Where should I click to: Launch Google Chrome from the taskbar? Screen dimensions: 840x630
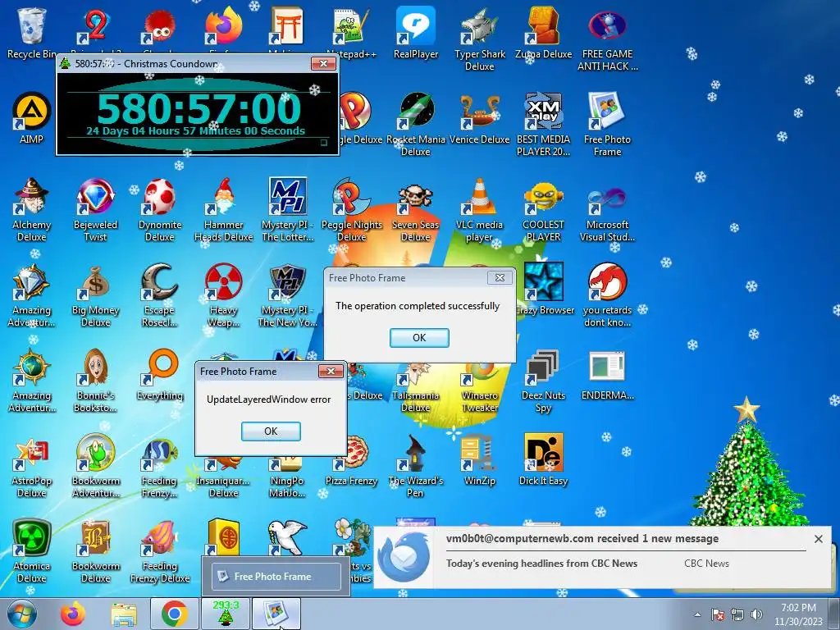point(175,614)
